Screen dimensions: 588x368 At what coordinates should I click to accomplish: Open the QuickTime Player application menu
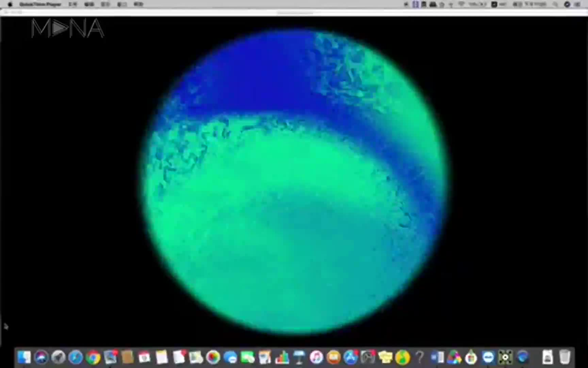(40, 4)
